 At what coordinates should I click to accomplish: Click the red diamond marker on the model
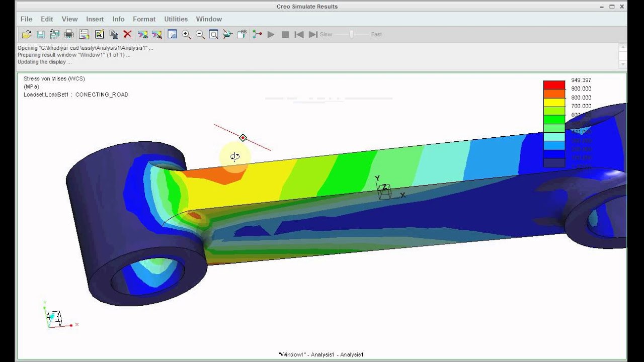tap(243, 138)
